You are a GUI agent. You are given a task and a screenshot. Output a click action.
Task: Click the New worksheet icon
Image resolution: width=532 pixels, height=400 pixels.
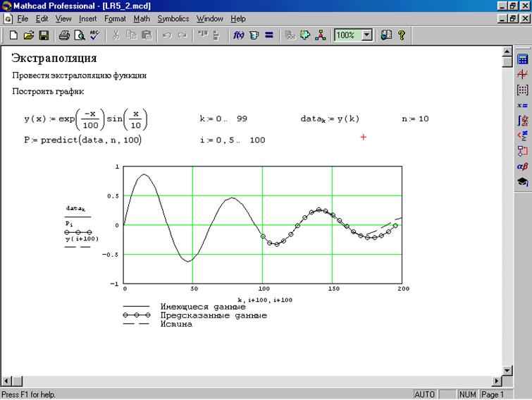tap(13, 35)
